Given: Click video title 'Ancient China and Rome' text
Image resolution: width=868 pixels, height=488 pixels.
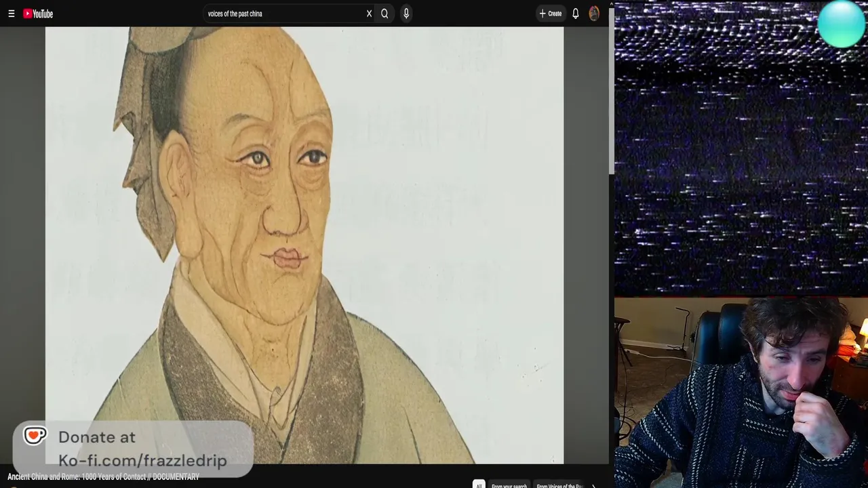Looking at the screenshot, I should pos(103,477).
